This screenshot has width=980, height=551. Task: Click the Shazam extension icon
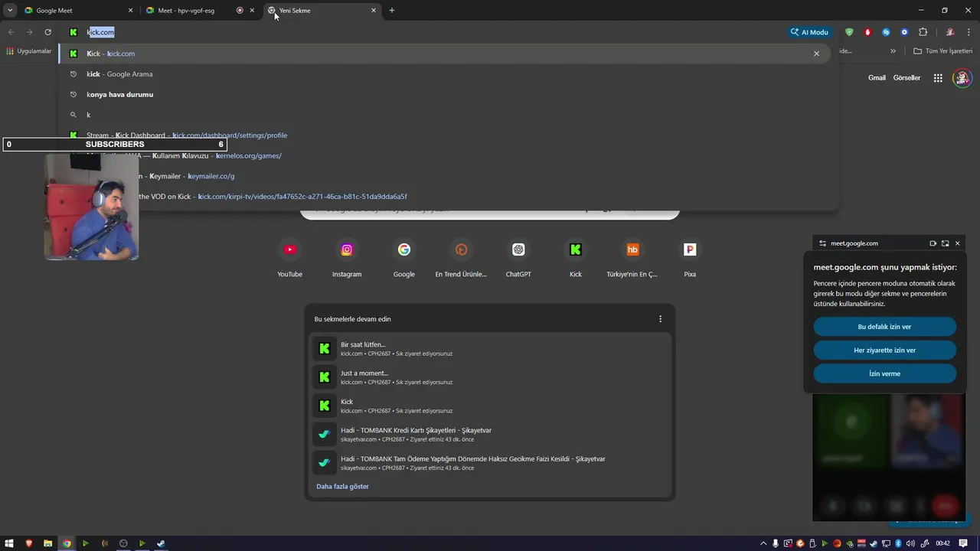(886, 32)
